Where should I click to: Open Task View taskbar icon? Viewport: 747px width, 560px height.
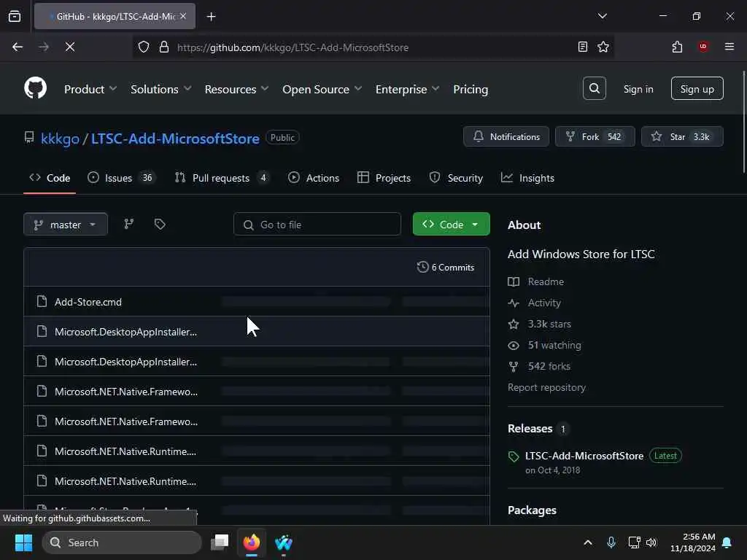point(220,542)
